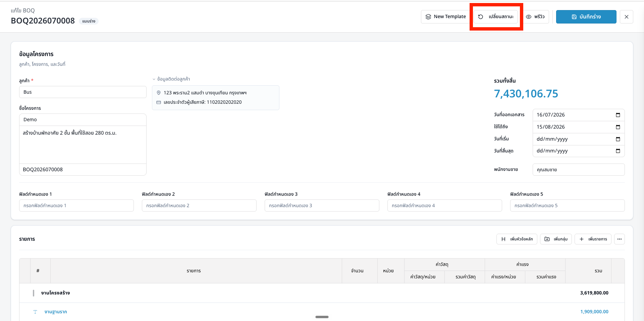The image size is (644, 321).
Task: Save draft with บันทึกร่าง button
Action: tap(586, 17)
